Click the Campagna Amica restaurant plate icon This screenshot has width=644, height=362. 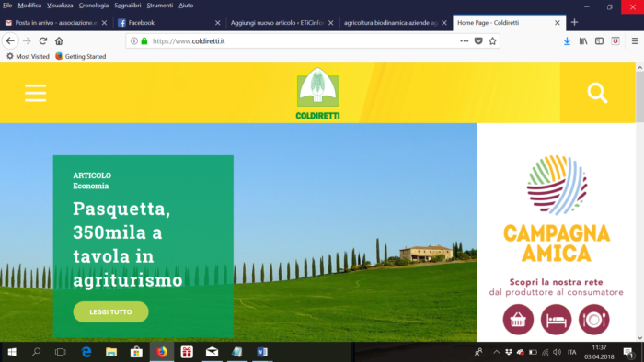[594, 320]
